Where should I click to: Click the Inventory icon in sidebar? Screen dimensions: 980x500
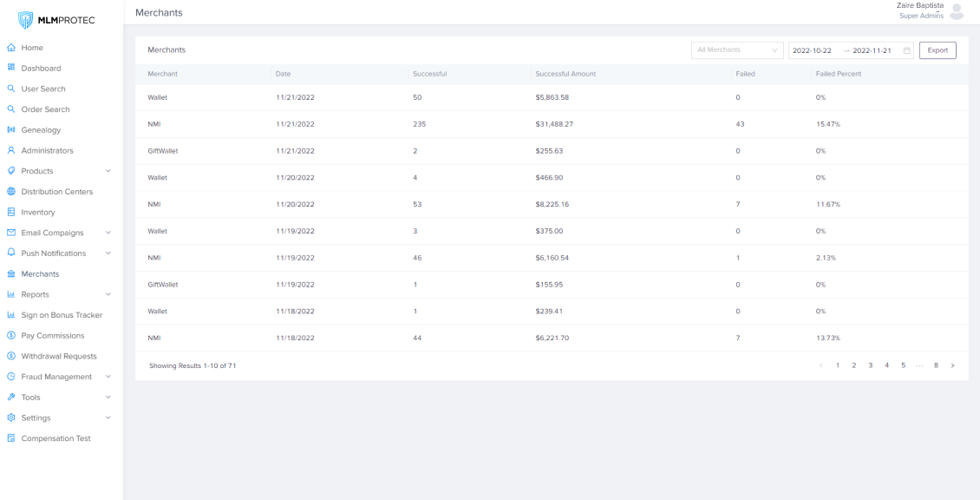11,213
